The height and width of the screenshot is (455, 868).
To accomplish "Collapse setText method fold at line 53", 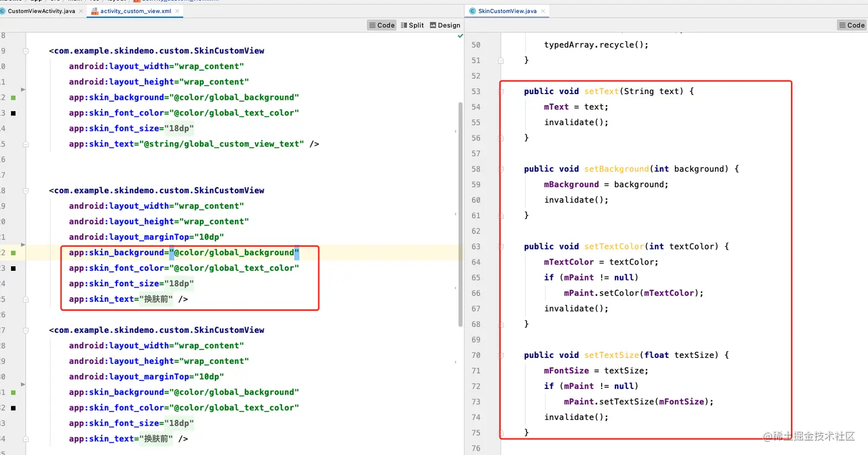I will (501, 91).
